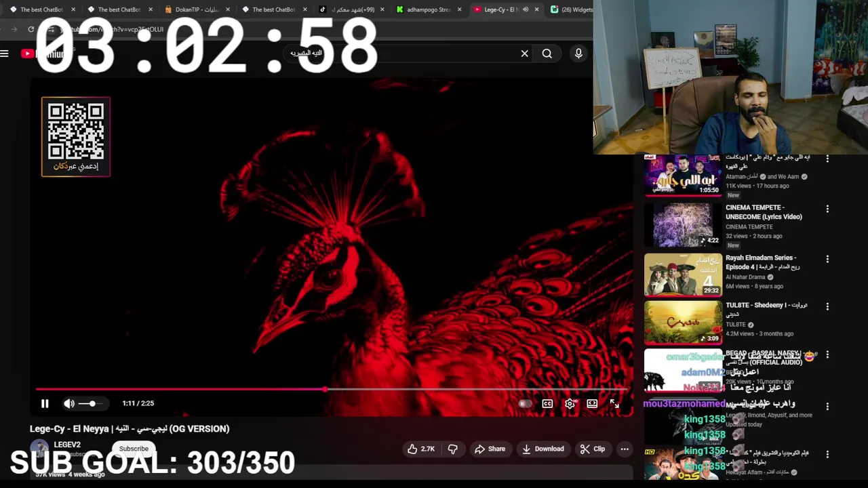Switch to the (26) Widgets tab
Image resolution: width=868 pixels, height=488 pixels.
572,9
